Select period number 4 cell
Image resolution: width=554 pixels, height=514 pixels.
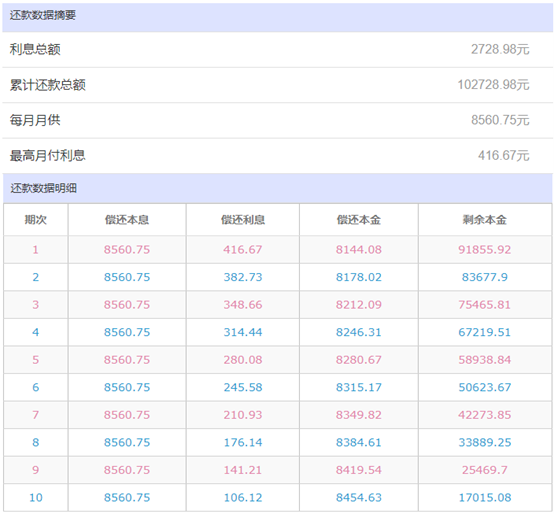(36, 332)
